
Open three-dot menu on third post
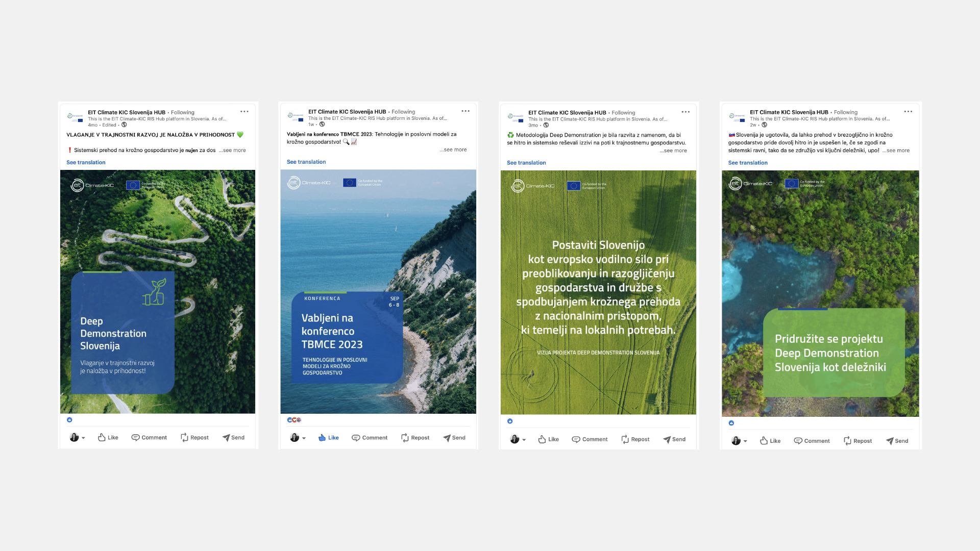pos(685,111)
